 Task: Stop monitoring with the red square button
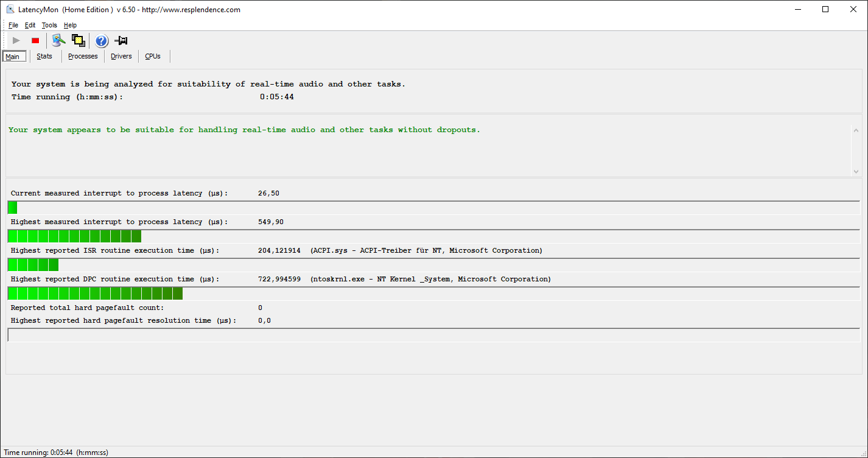pos(35,41)
